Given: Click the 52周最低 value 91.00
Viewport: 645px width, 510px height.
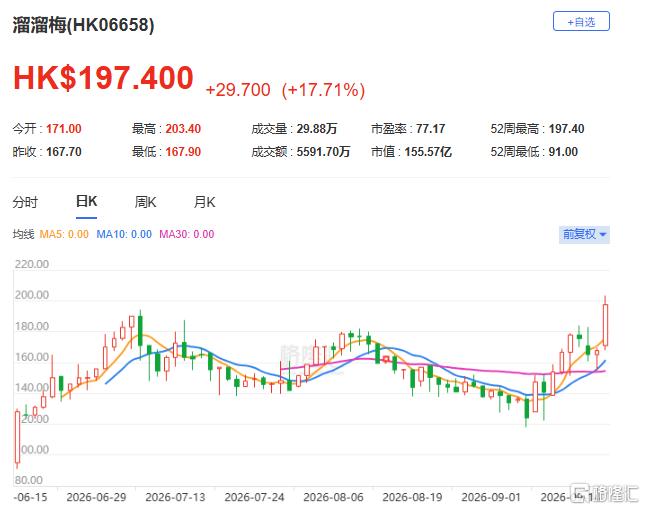Looking at the screenshot, I should coord(563,152).
